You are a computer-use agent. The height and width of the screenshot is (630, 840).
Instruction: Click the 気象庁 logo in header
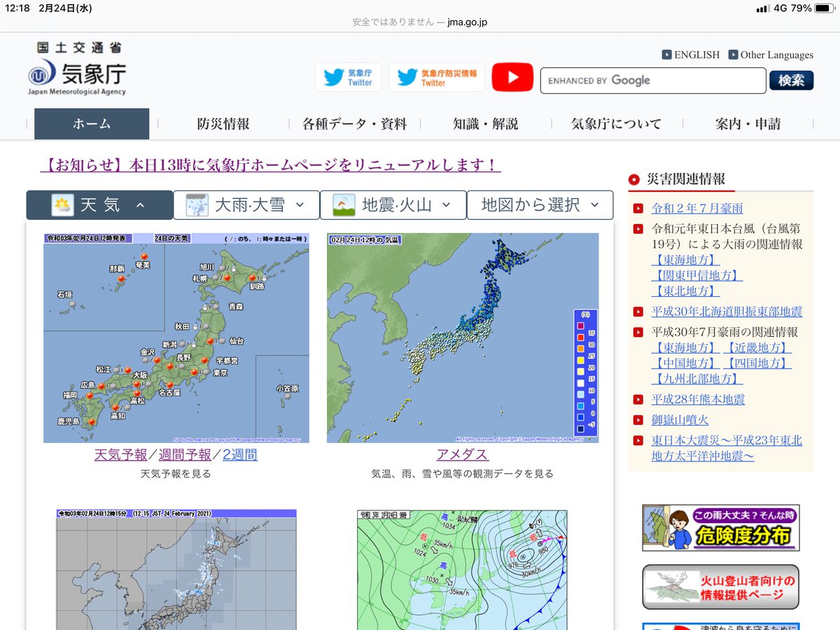[78, 69]
